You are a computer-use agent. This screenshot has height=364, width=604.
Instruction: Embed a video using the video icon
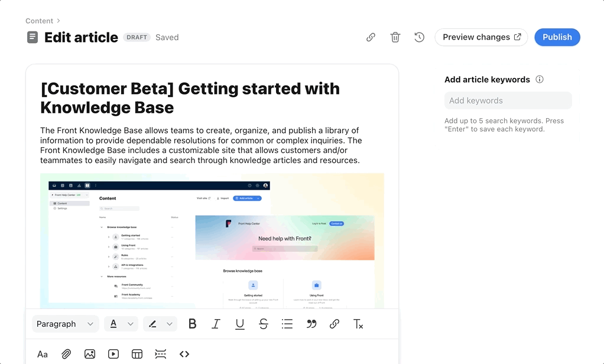click(113, 354)
